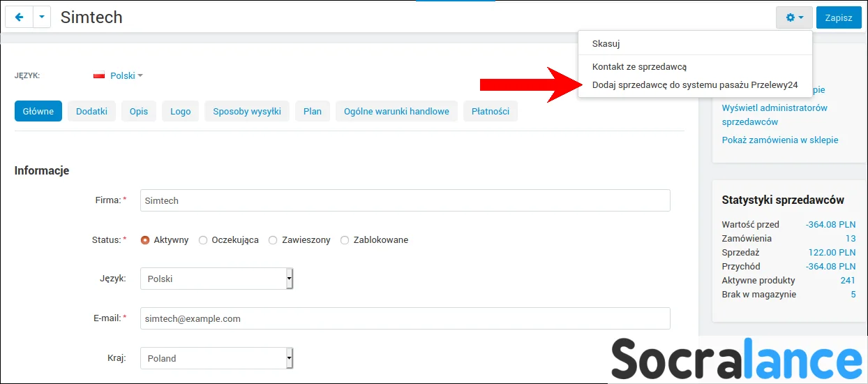Select the Oczekująca status radio button
The width and height of the screenshot is (868, 384).
[203, 240]
